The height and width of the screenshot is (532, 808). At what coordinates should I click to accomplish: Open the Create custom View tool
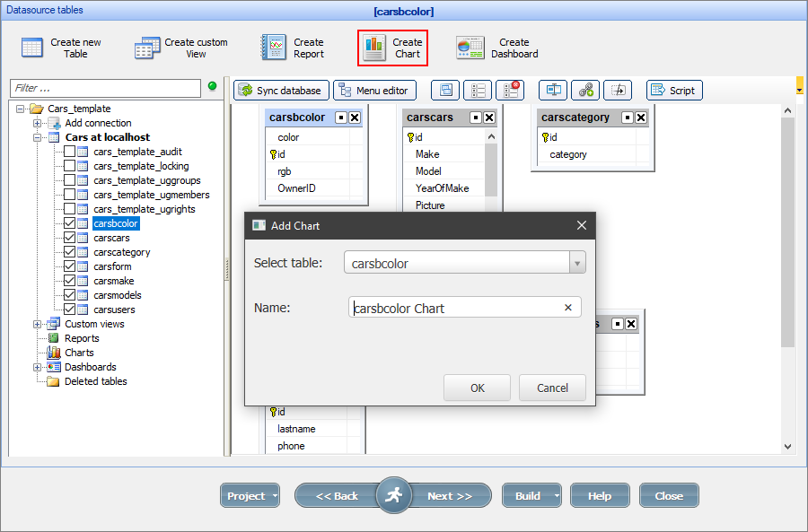point(147,48)
